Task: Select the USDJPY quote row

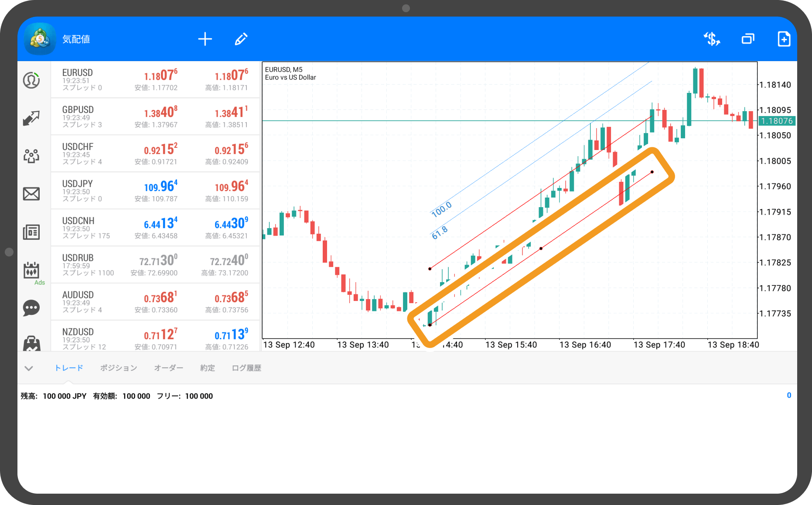Action: (x=155, y=191)
